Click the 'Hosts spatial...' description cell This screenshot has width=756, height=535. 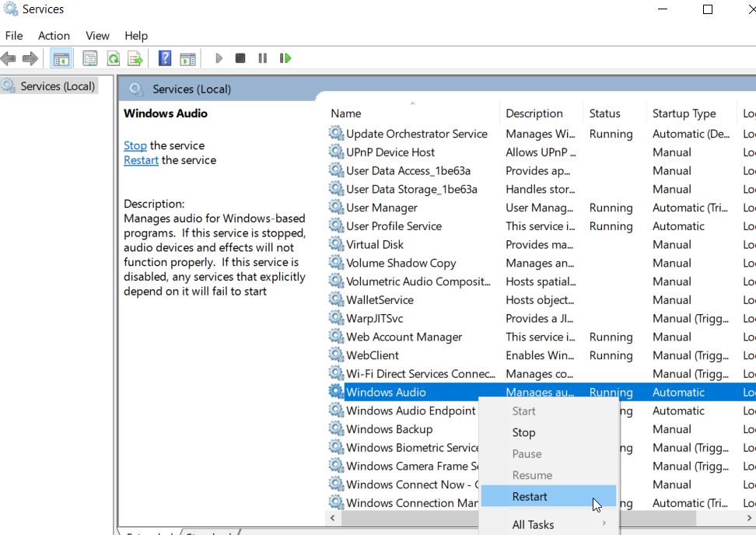pyautogui.click(x=541, y=281)
